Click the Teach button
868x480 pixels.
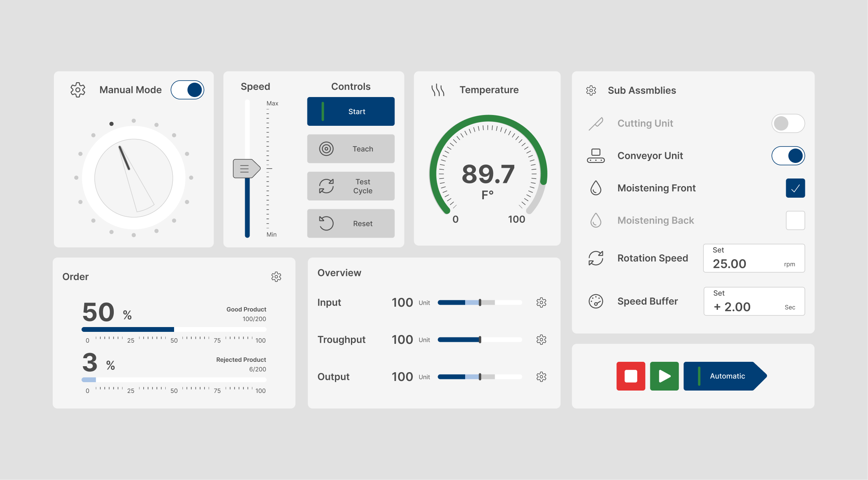click(351, 149)
